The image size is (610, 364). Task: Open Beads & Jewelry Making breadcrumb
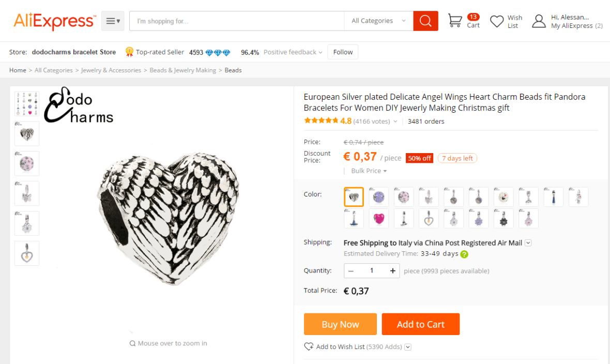pyautogui.click(x=183, y=70)
